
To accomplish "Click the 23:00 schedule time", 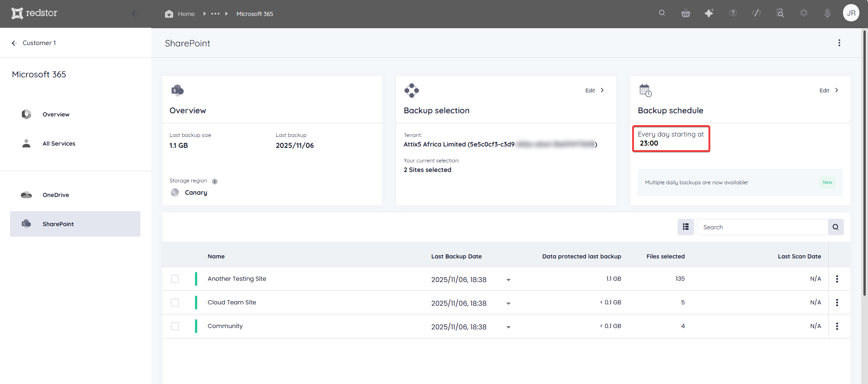I will coord(649,143).
